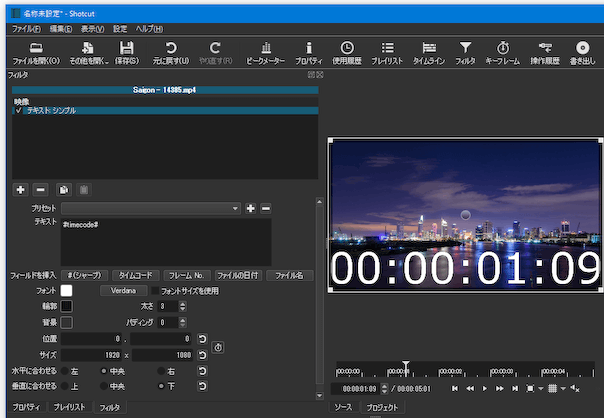Screen dimensions: 604x418
Task: Adjust the パディング padding stepper
Action: point(183,322)
